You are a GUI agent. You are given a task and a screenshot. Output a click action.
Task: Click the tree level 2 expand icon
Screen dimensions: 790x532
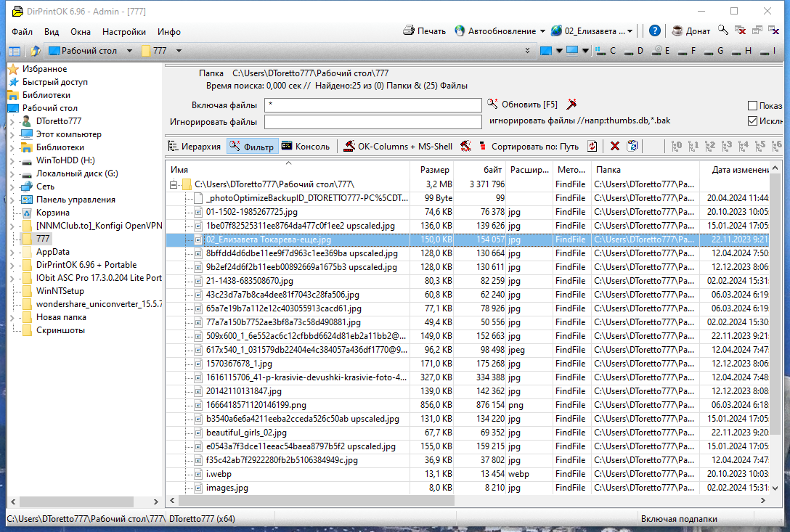(x=710, y=146)
